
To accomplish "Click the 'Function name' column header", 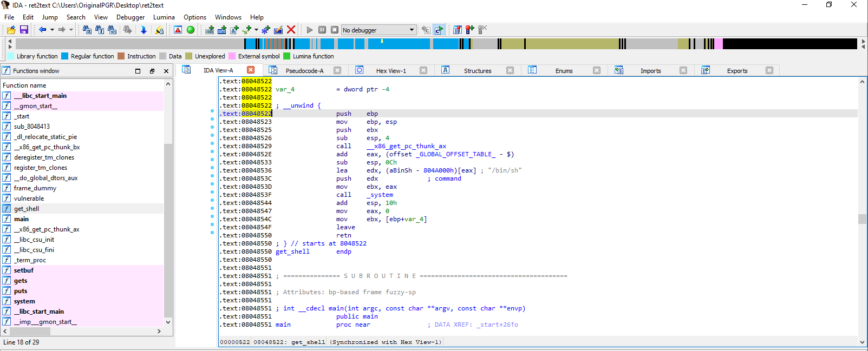I will pos(82,85).
